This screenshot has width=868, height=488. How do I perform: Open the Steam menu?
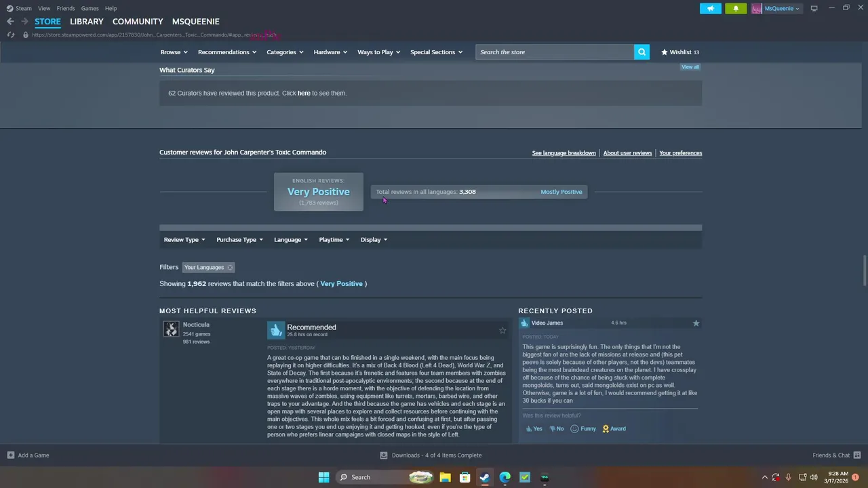coord(20,8)
